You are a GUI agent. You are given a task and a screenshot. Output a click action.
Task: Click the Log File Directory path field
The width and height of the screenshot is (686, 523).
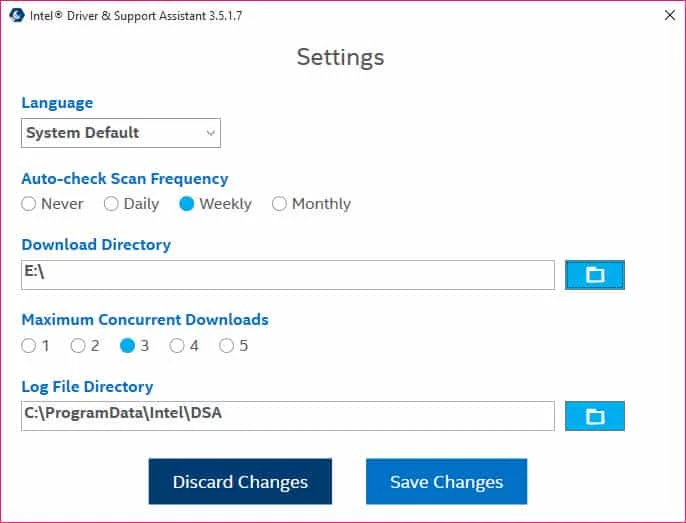[287, 416]
